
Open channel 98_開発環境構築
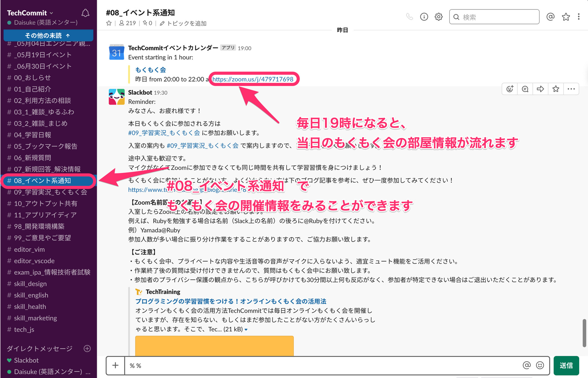pyautogui.click(x=48, y=226)
